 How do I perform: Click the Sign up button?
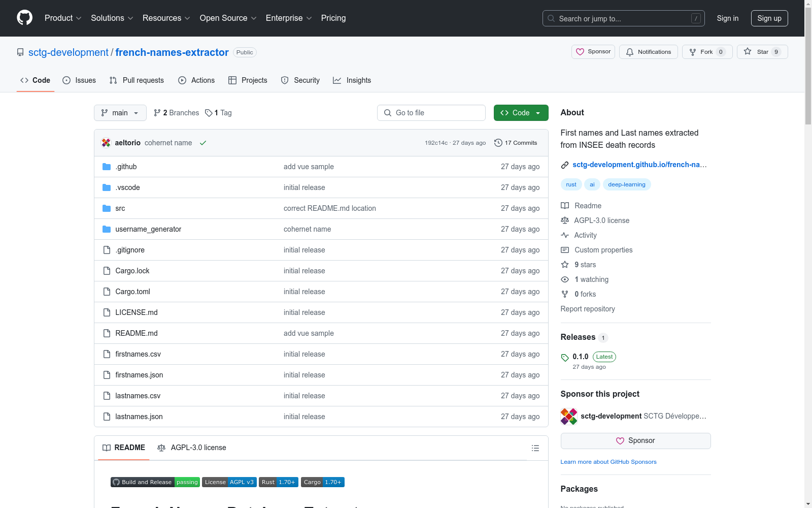pyautogui.click(x=769, y=18)
